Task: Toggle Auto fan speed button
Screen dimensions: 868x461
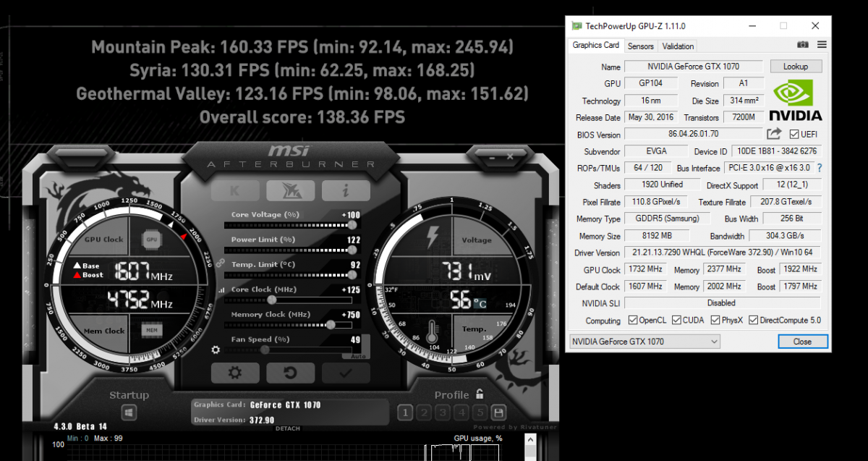Action: [359, 356]
